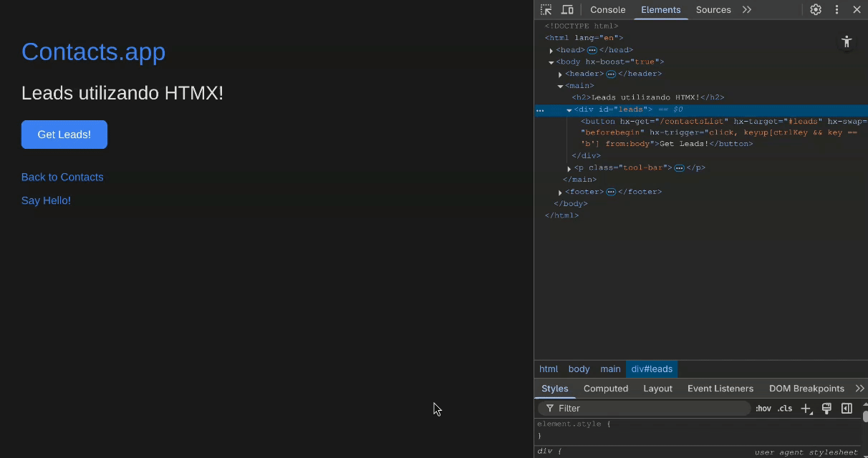
Task: Open the Contacts.app title link
Action: coord(93,52)
